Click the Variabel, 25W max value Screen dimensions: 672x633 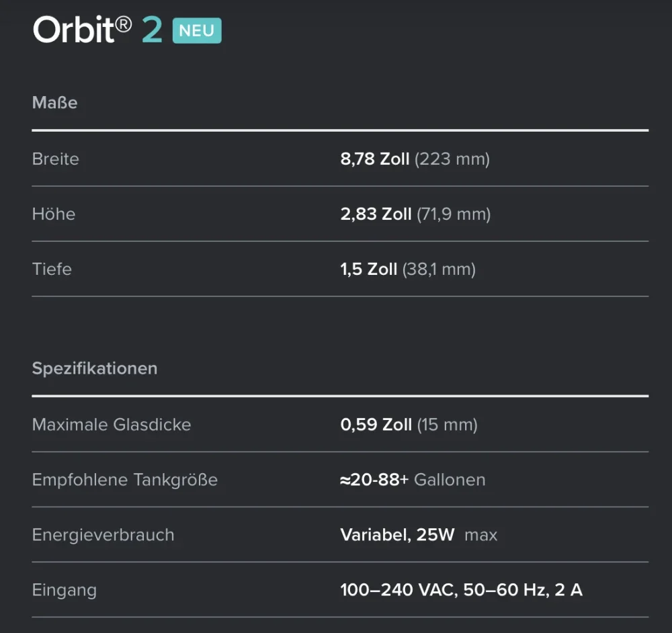(419, 535)
